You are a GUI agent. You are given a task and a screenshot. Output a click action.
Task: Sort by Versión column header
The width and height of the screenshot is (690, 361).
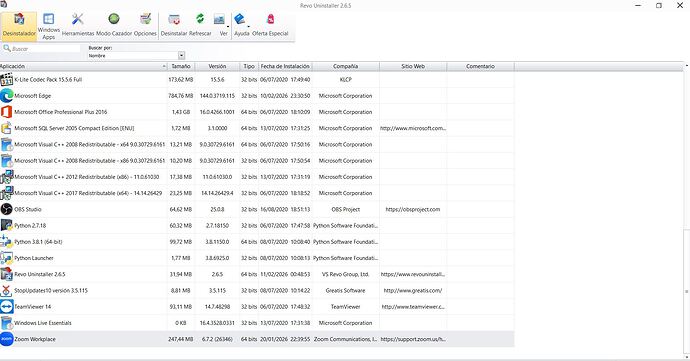click(x=217, y=66)
